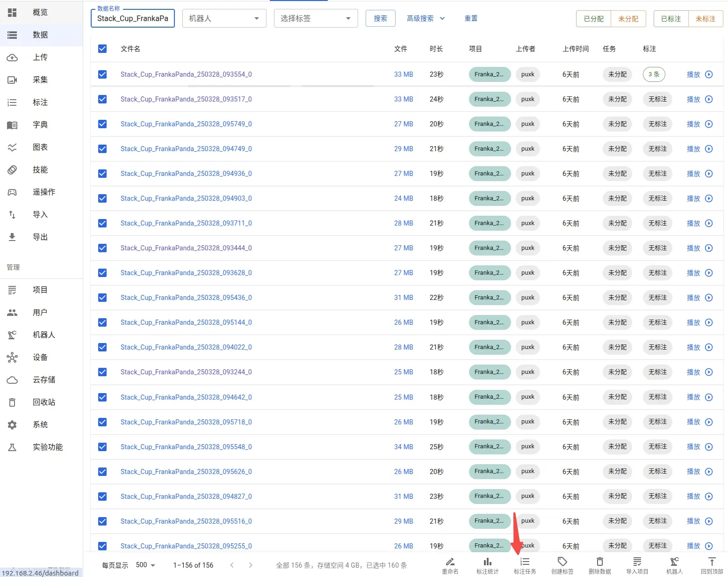The width and height of the screenshot is (728, 577).
Task: Click the 重命名 pencil icon
Action: 450,562
